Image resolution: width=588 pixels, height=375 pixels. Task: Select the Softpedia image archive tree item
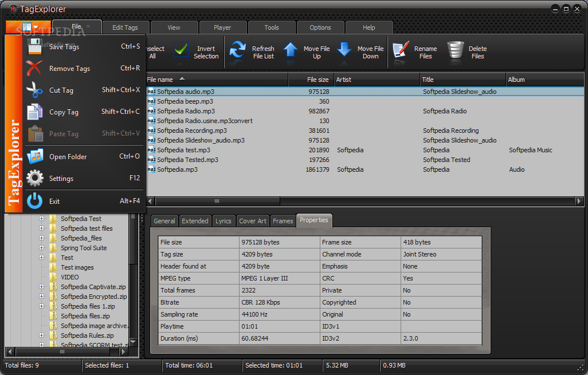coord(94,326)
